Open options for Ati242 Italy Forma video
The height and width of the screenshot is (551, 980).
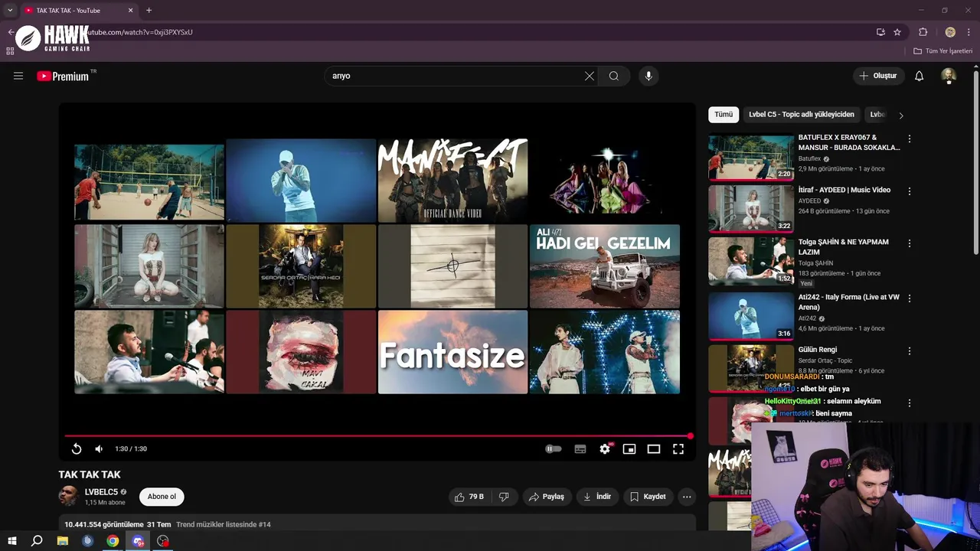(x=910, y=298)
